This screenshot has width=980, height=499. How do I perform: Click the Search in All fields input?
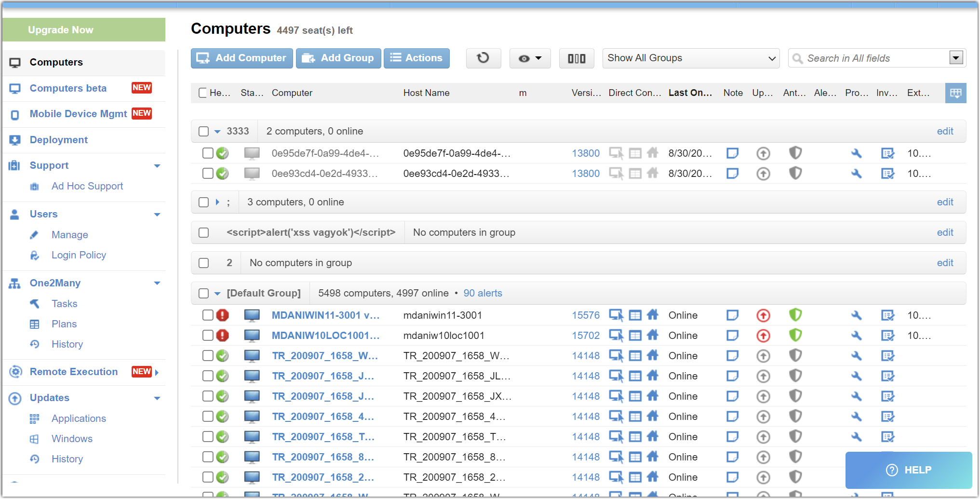coord(876,58)
